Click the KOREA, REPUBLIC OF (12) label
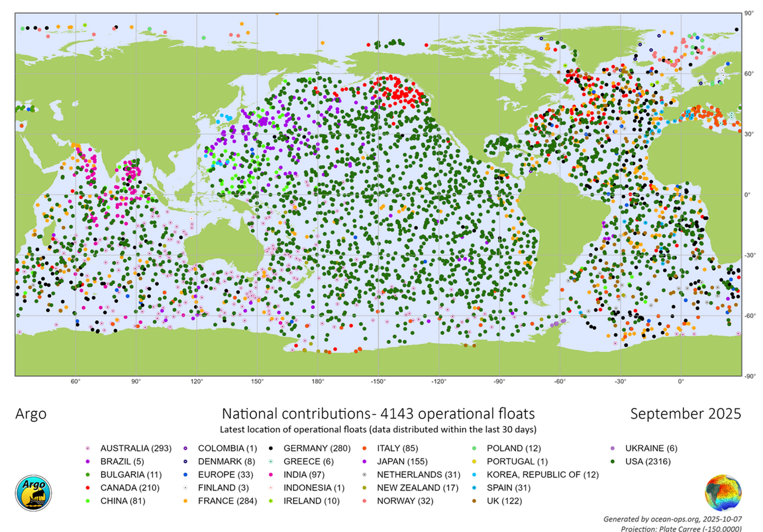Image resolution: width=763 pixels, height=532 pixels. point(542,475)
